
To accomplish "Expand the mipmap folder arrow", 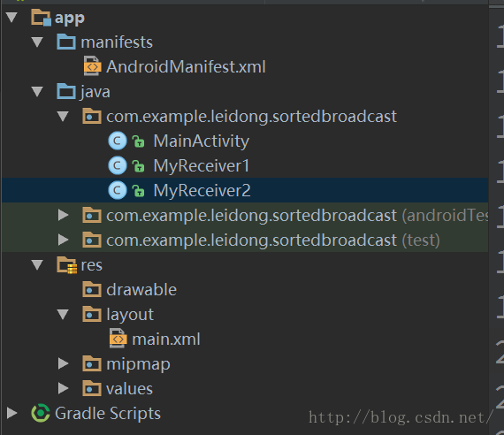I will pos(64,363).
